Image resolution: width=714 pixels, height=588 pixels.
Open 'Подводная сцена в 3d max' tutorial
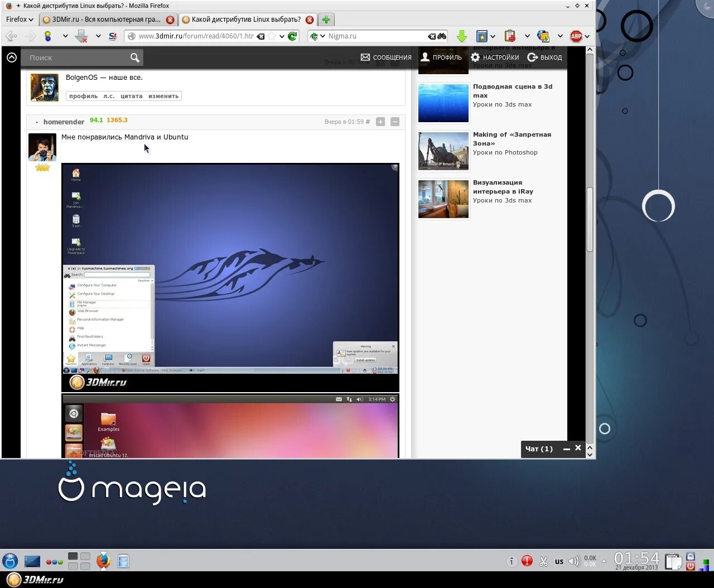(x=513, y=91)
